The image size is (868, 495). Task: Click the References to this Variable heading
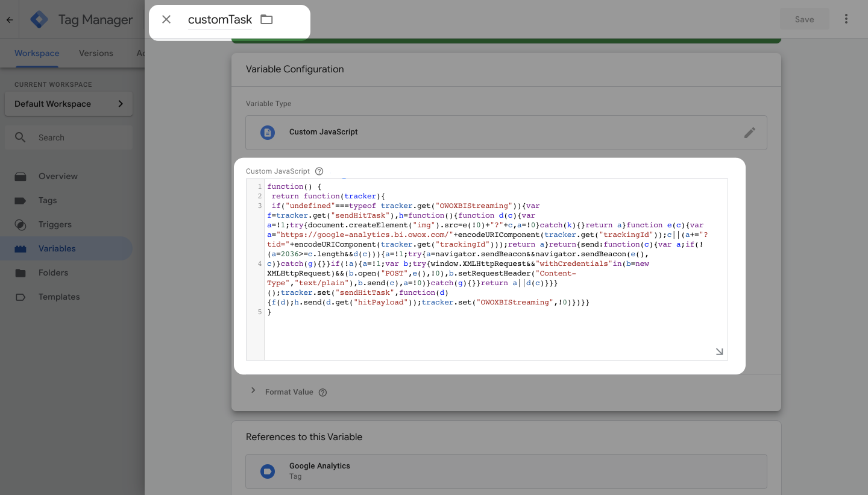[x=304, y=437]
